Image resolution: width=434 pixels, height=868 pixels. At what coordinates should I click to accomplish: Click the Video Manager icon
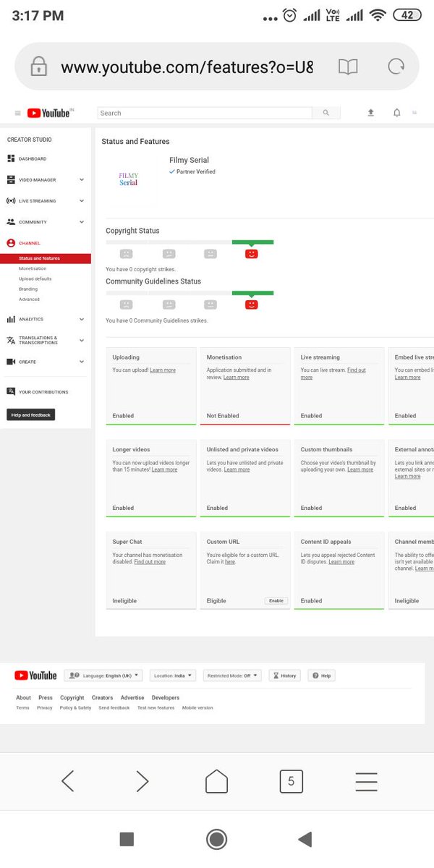tap(11, 179)
